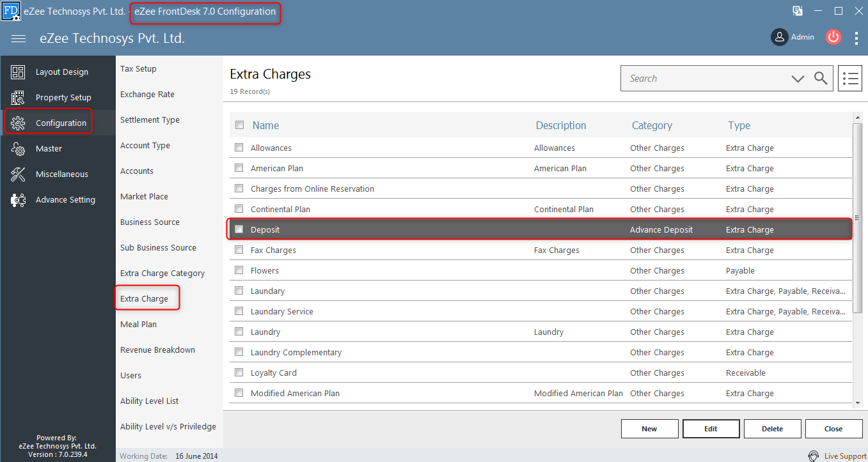Expand the search dropdown arrow

pos(798,79)
